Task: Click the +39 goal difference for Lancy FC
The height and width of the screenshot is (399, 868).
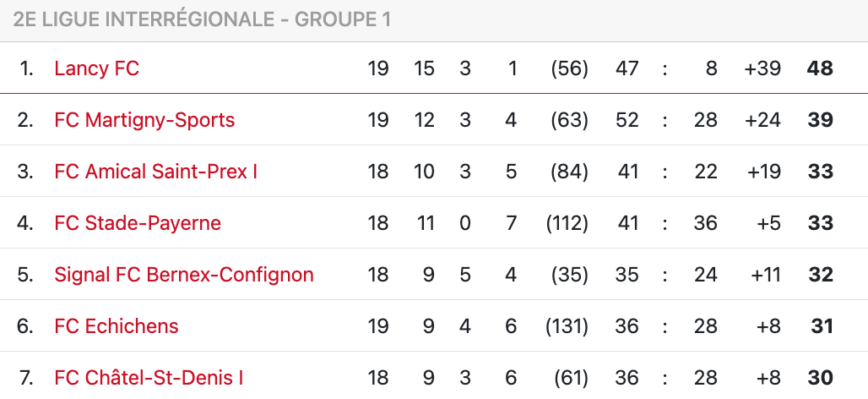Action: tap(762, 68)
